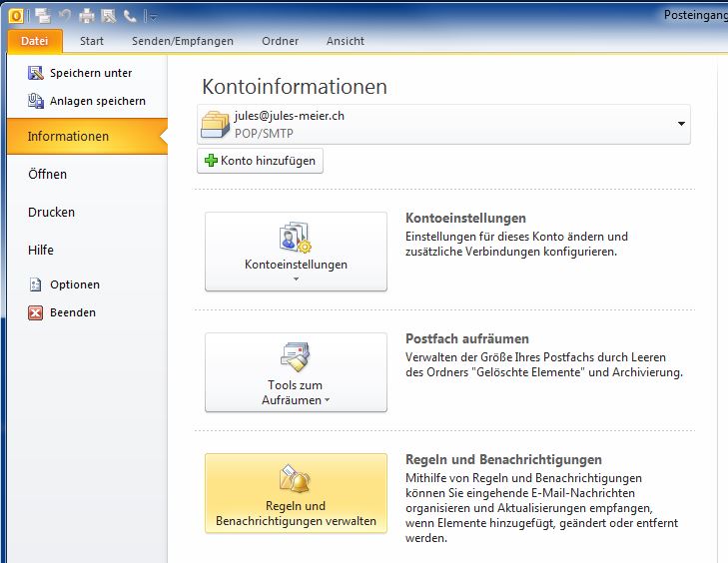Screen dimensions: 728x563
Task: Click the envelope and broom cleanup icon
Action: pyautogui.click(x=296, y=356)
